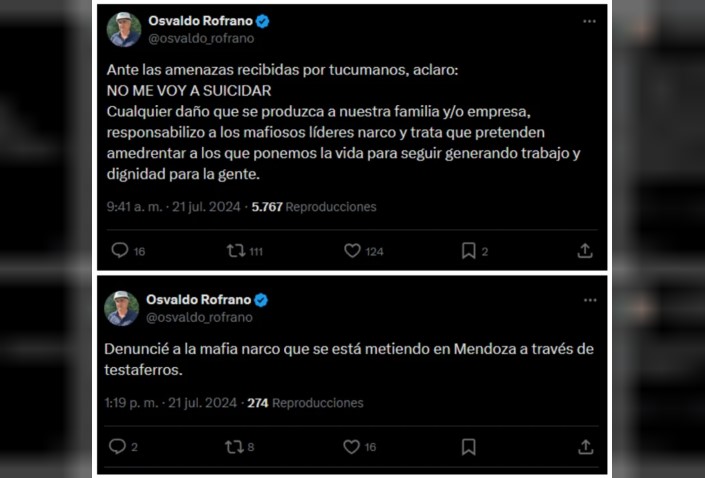705x478 pixels.
Task: Bookmark the Mendoza testaferros tweet
Action: pyautogui.click(x=468, y=447)
